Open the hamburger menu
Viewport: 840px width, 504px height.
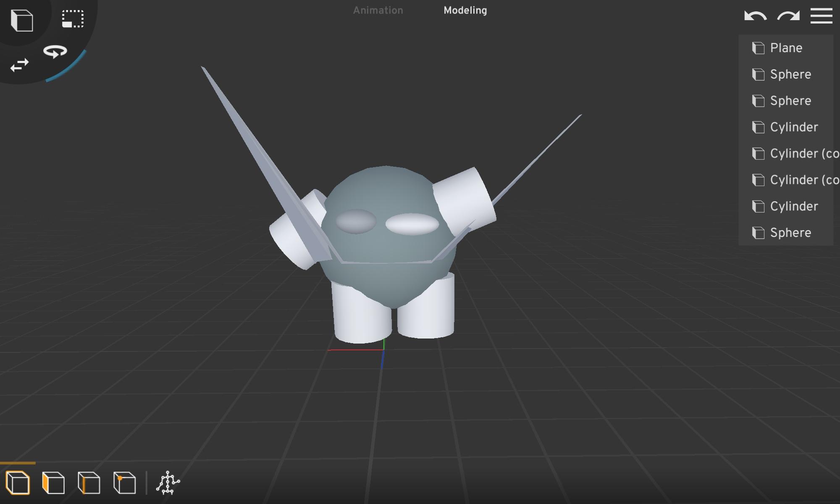coord(822,16)
